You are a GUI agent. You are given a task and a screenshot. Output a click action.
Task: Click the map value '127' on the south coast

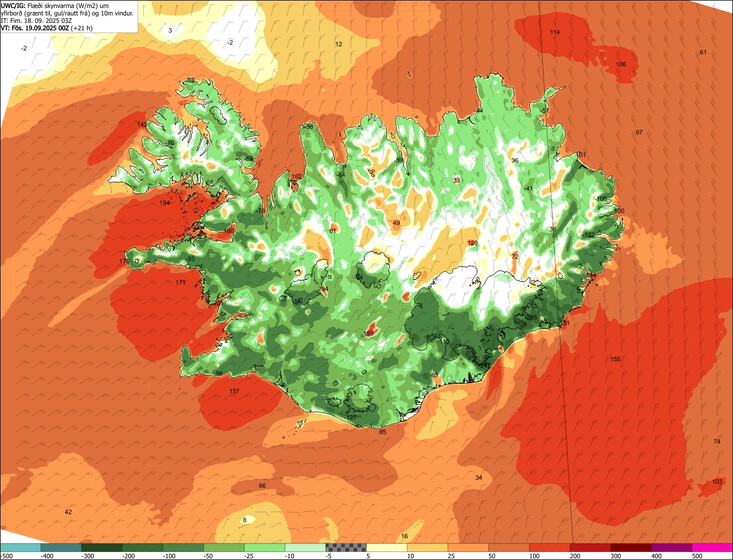[352, 417]
